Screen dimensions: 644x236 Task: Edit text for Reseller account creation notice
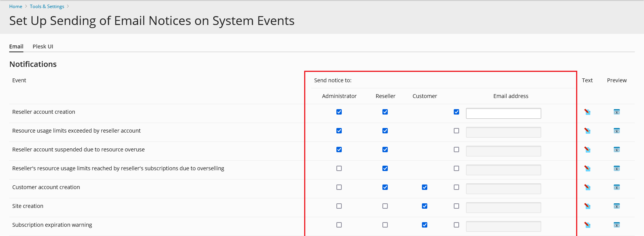(x=587, y=112)
